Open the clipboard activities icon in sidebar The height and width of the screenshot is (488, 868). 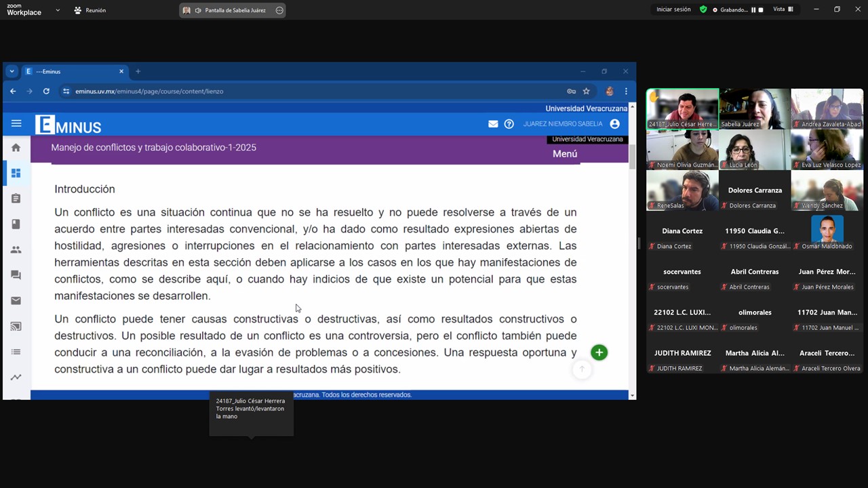[x=16, y=199]
